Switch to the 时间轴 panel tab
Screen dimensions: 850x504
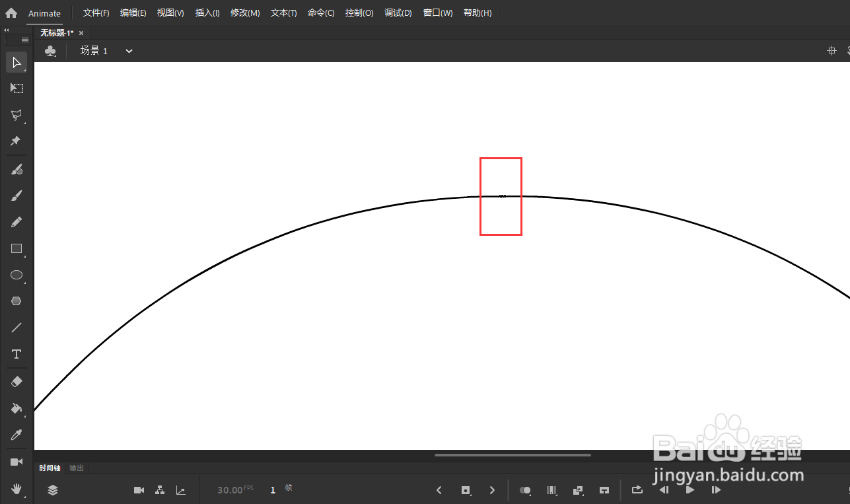coord(50,468)
